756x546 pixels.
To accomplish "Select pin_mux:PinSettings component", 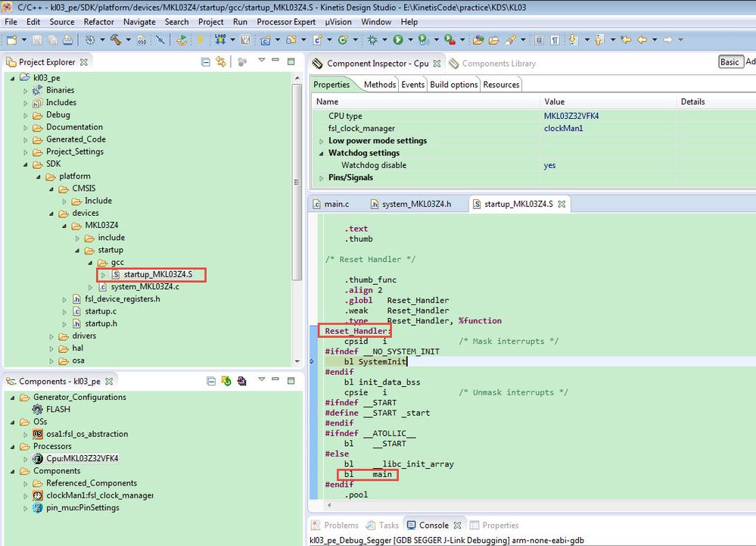I will 82,507.
